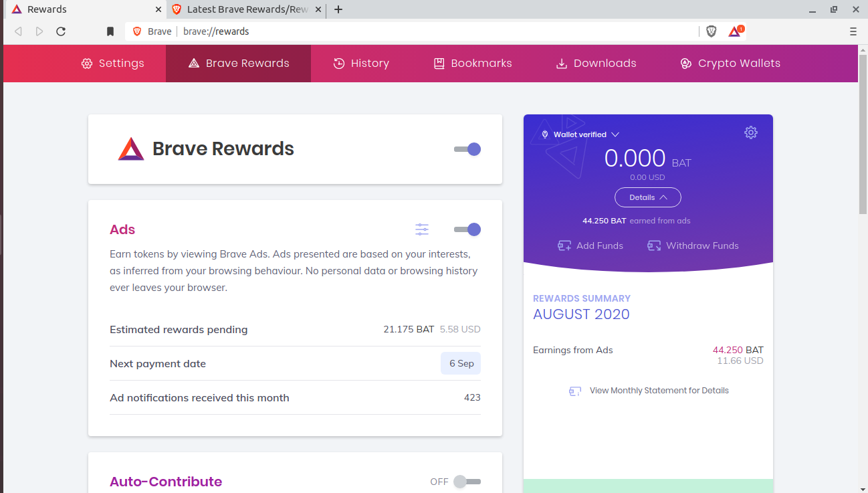Click the 6 Sep next payment date badge

coord(461,363)
